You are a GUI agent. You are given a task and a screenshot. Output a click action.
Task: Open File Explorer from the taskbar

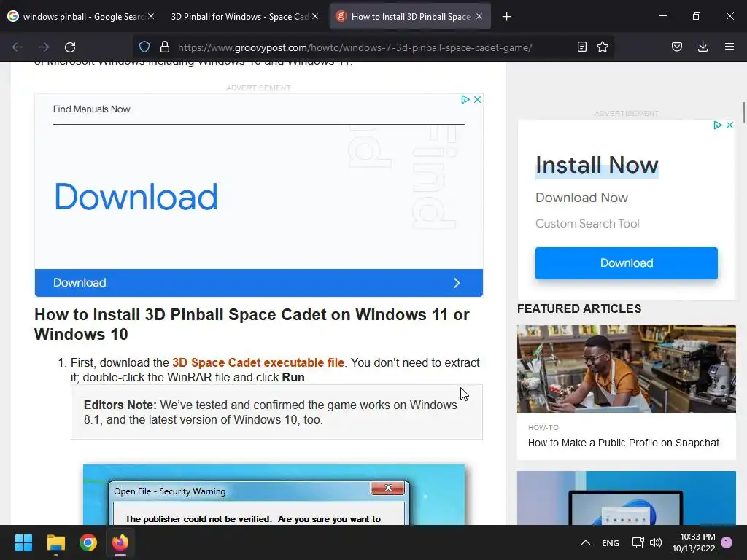point(55,542)
